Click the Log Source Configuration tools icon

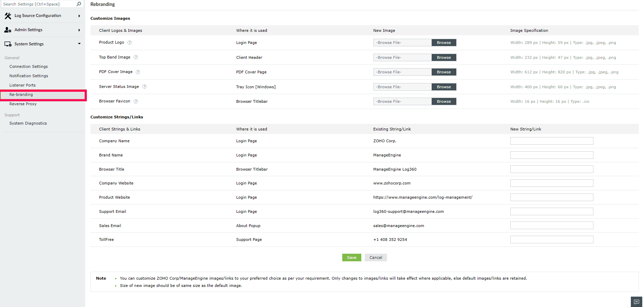tap(8, 16)
